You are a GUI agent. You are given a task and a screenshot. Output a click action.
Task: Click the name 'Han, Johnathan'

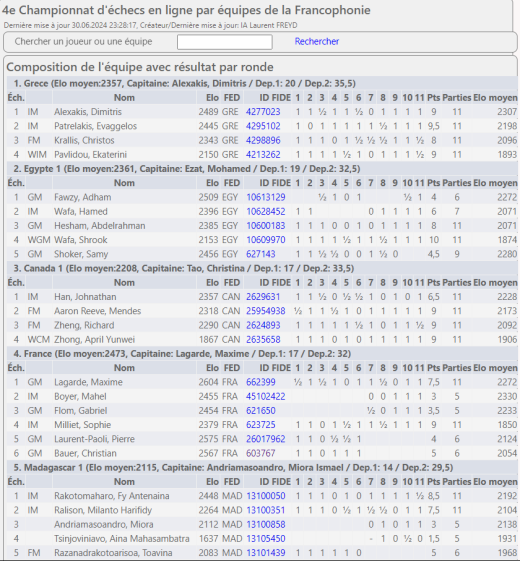tap(85, 297)
